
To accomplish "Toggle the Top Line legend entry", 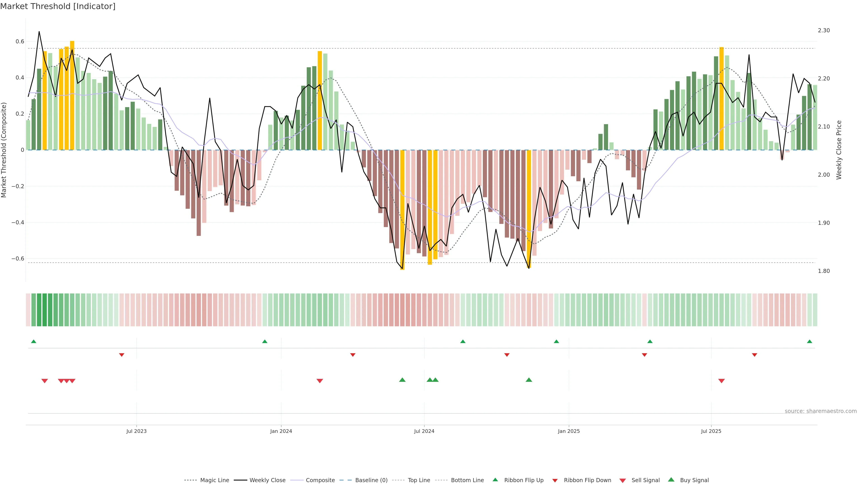I will [419, 480].
